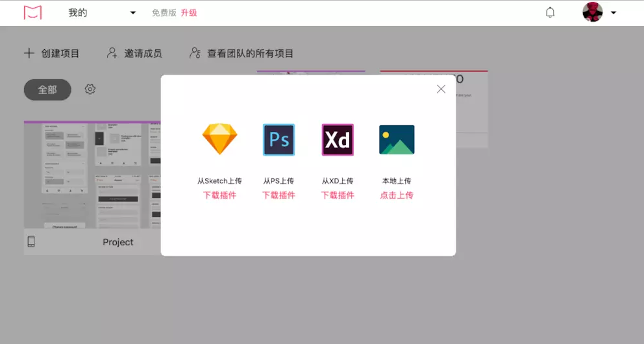Click the local upload picture icon
Image resolution: width=644 pixels, height=344 pixels.
click(x=397, y=140)
